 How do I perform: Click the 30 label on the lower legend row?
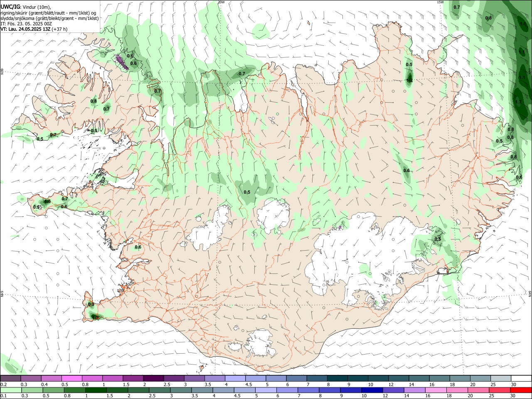(514, 396)
